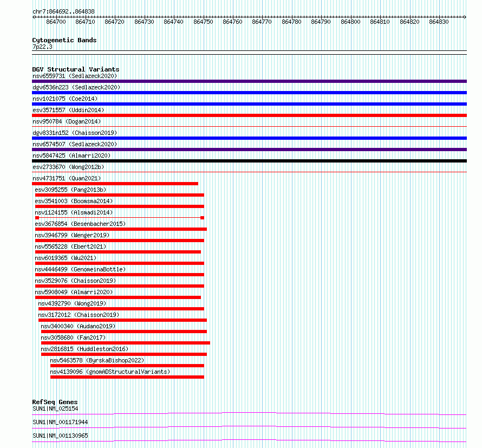The height and width of the screenshot is (448, 482).
Task: Open nsv5847425 (Almarri2020) label
Action: coord(71,155)
